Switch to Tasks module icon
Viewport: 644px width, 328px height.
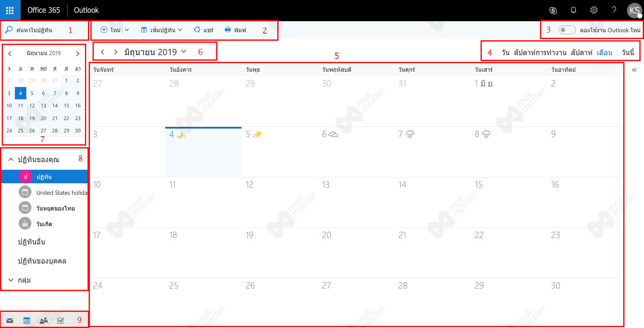pyautogui.click(x=60, y=321)
